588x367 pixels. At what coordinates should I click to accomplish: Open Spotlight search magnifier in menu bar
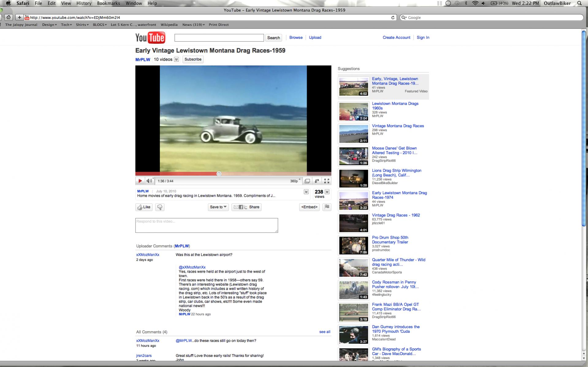point(579,3)
